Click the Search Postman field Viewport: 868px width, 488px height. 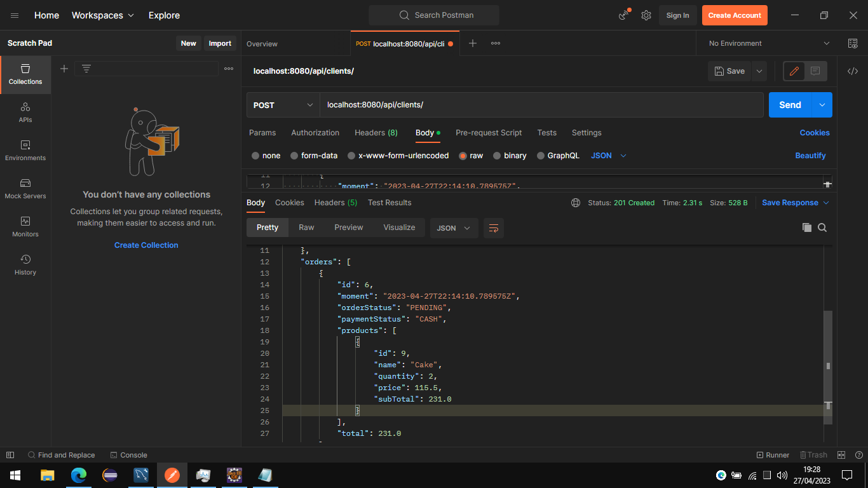pos(434,15)
